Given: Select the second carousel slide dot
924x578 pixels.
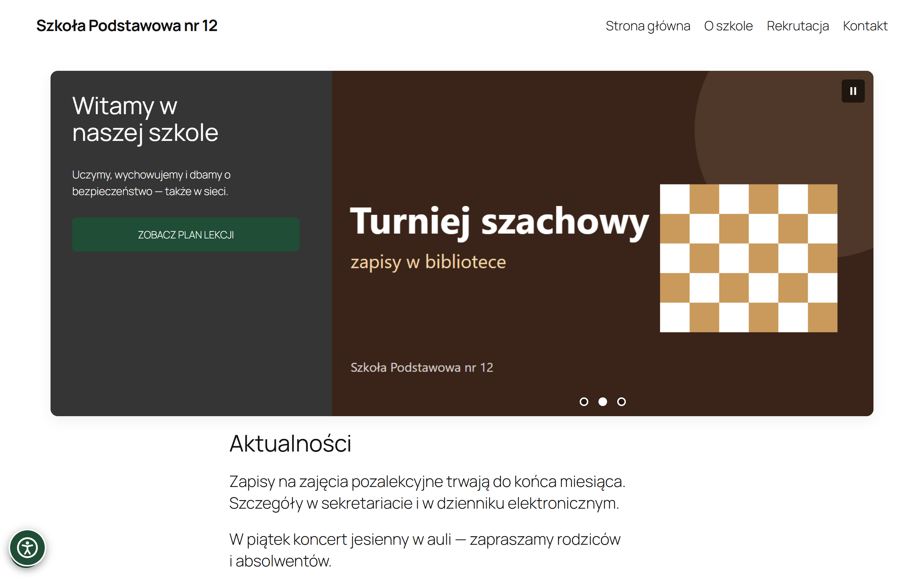Looking at the screenshot, I should point(602,401).
